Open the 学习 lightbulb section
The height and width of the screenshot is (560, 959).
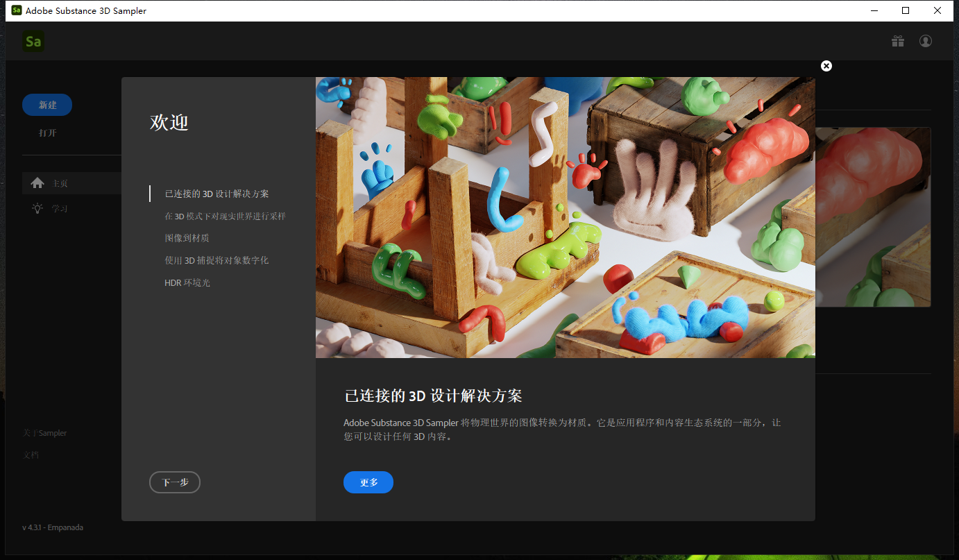tap(59, 209)
